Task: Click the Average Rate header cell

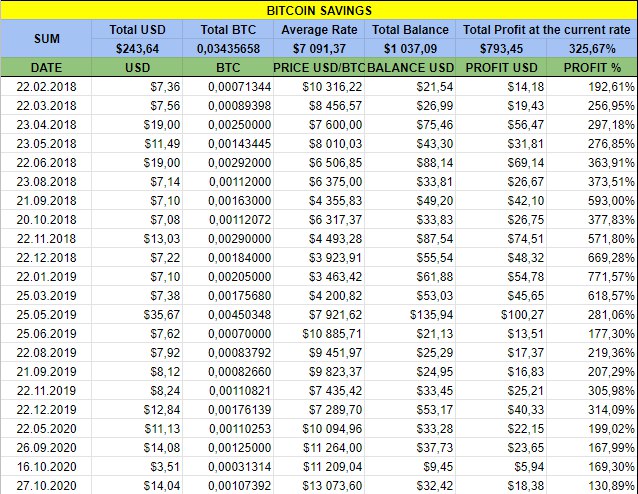Action: 319,30
